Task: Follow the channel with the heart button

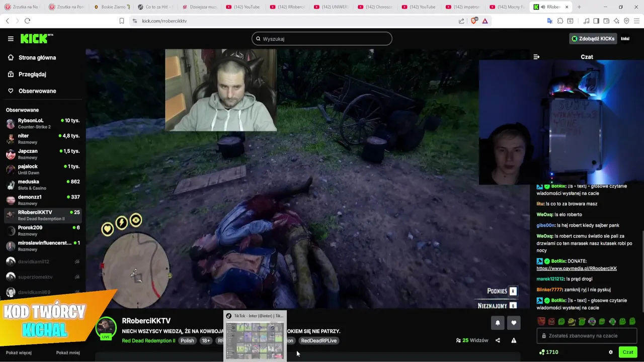Action: coord(514,323)
